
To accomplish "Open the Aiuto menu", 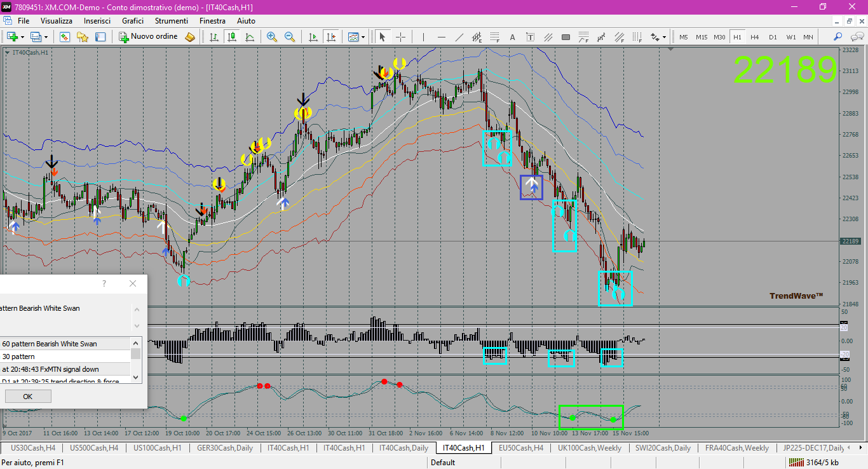I will tap(246, 21).
